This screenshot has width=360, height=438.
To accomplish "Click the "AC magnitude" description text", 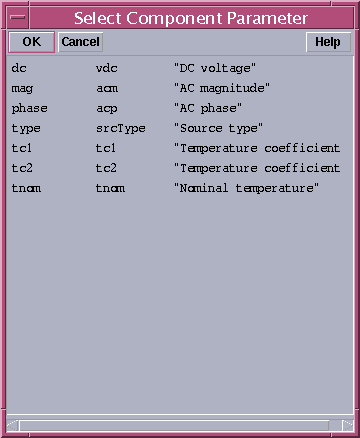I will (222, 88).
